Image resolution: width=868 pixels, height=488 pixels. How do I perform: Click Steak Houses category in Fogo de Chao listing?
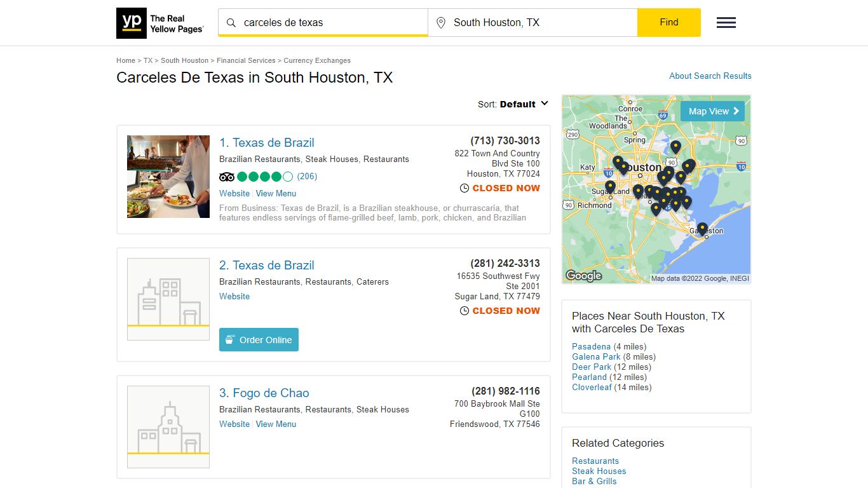(x=383, y=409)
